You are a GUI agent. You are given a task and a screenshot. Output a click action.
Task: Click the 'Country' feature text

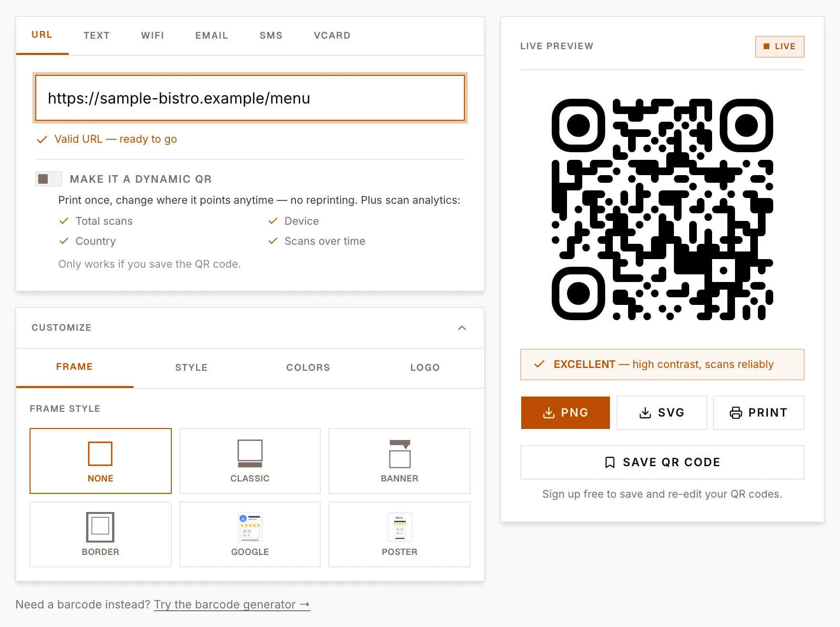pos(95,241)
